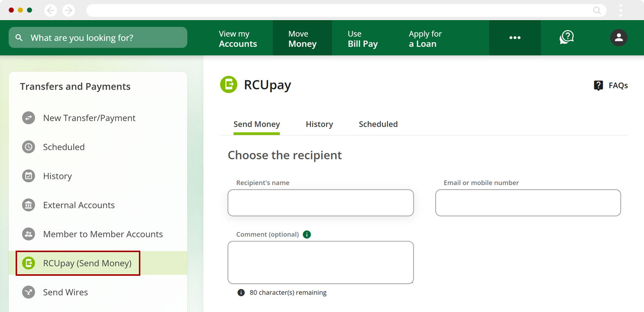
Task: Click the What are you looking for search box
Action: coord(98,38)
